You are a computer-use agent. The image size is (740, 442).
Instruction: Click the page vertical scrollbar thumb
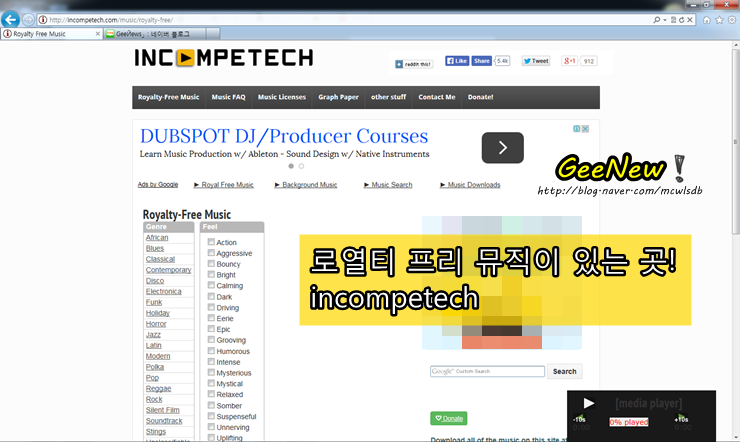tap(735, 142)
